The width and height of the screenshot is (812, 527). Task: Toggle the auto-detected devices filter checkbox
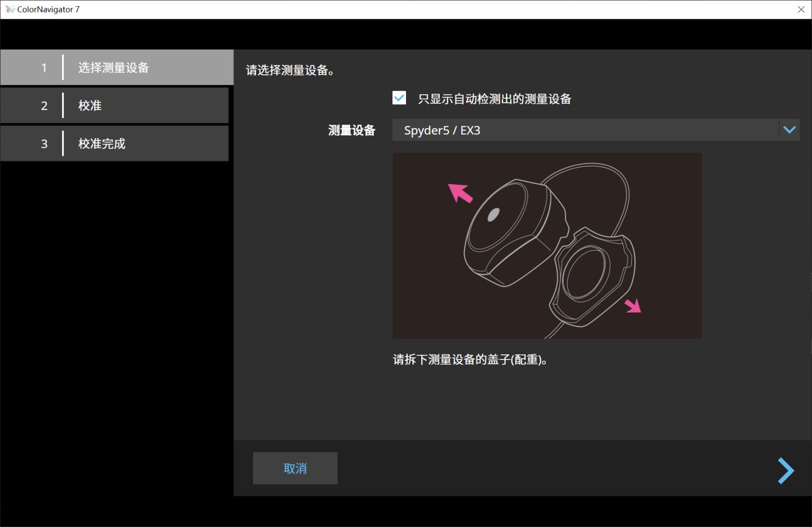click(x=399, y=98)
